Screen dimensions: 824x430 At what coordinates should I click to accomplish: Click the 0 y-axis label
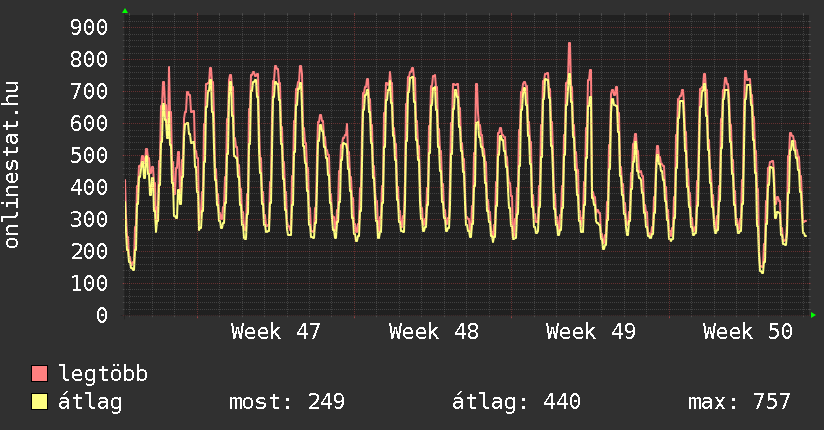tap(101, 315)
